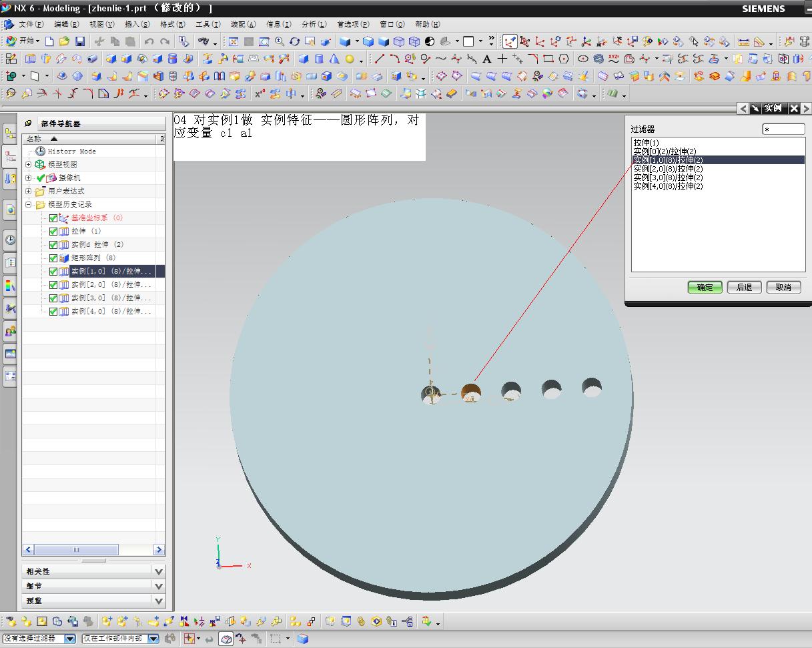812x648 pixels.
Task: Open the 分析(L) menu
Action: [x=314, y=24]
